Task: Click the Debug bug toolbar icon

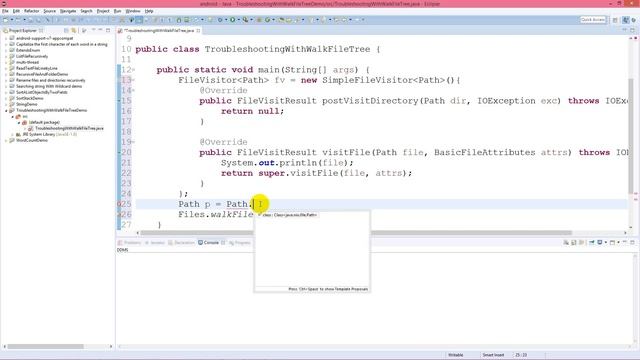Action: tap(220, 20)
